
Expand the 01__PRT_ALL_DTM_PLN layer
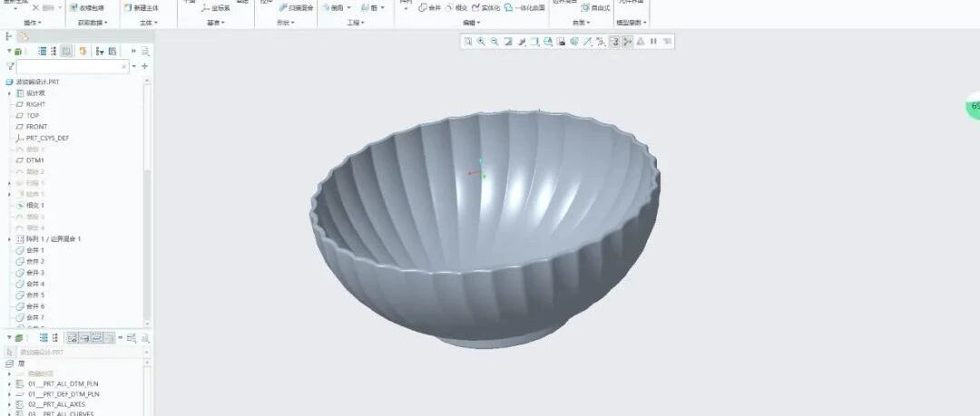(x=9, y=384)
